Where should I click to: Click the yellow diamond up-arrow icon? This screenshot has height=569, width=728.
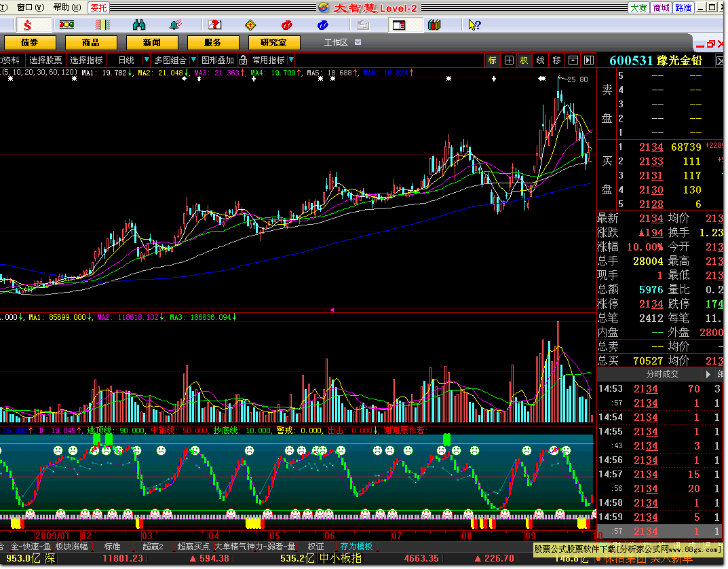pyautogui.click(x=250, y=25)
